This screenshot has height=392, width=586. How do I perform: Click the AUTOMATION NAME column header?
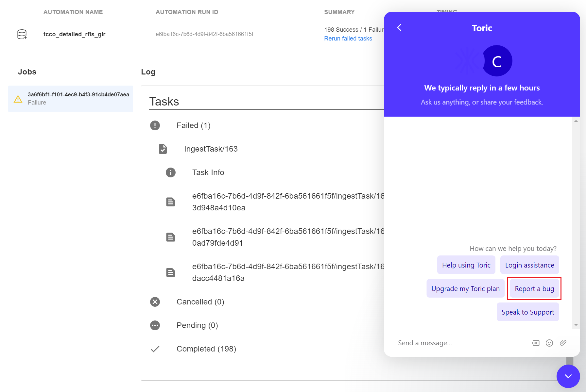pyautogui.click(x=73, y=12)
